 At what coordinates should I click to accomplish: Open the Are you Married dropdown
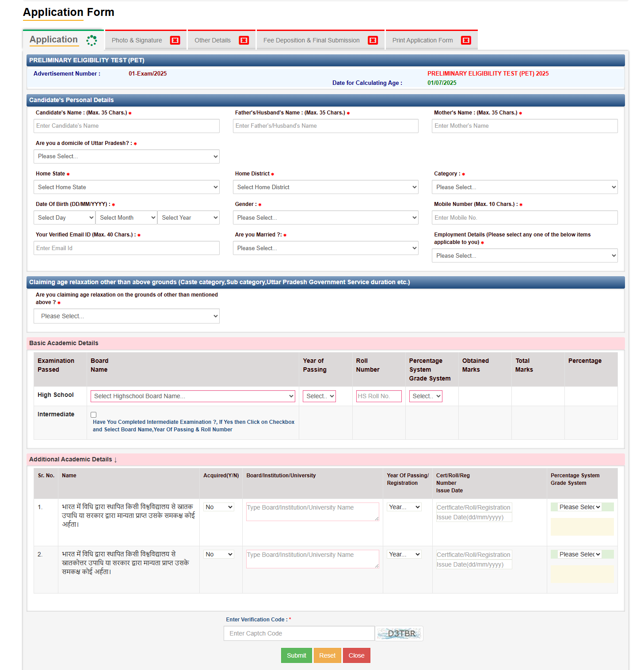pos(326,248)
